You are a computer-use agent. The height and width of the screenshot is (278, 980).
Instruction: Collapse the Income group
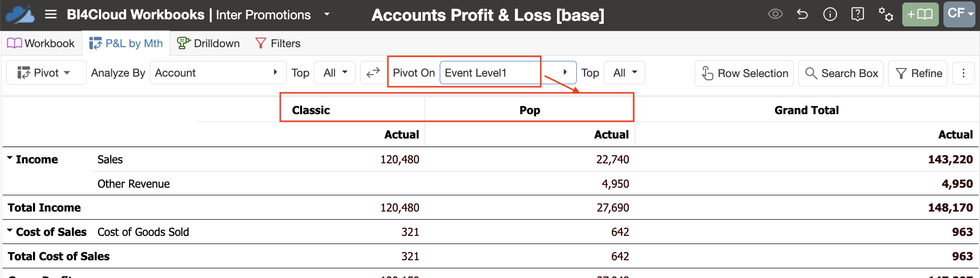tap(10, 159)
